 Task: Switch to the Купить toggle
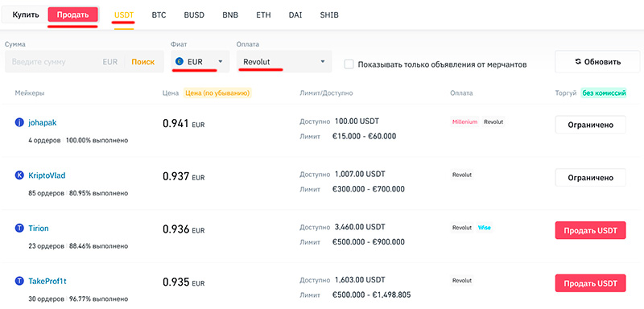[26, 15]
